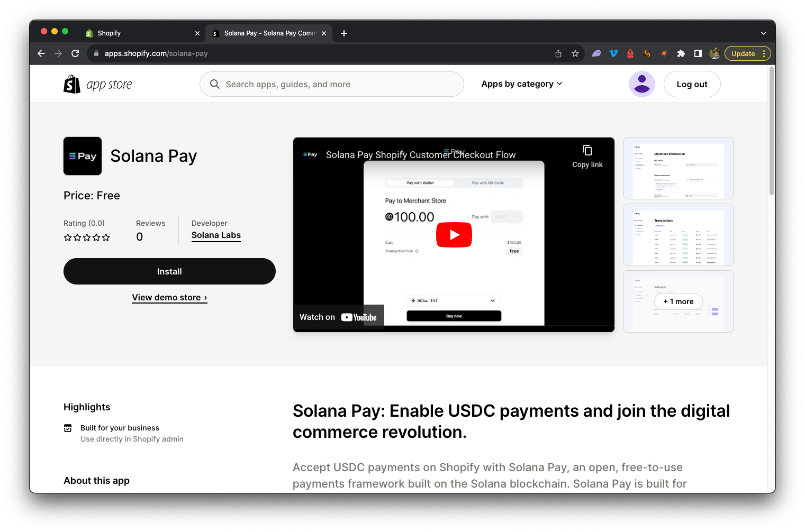
Task: Open the orange swirl extension icon
Action: click(647, 53)
